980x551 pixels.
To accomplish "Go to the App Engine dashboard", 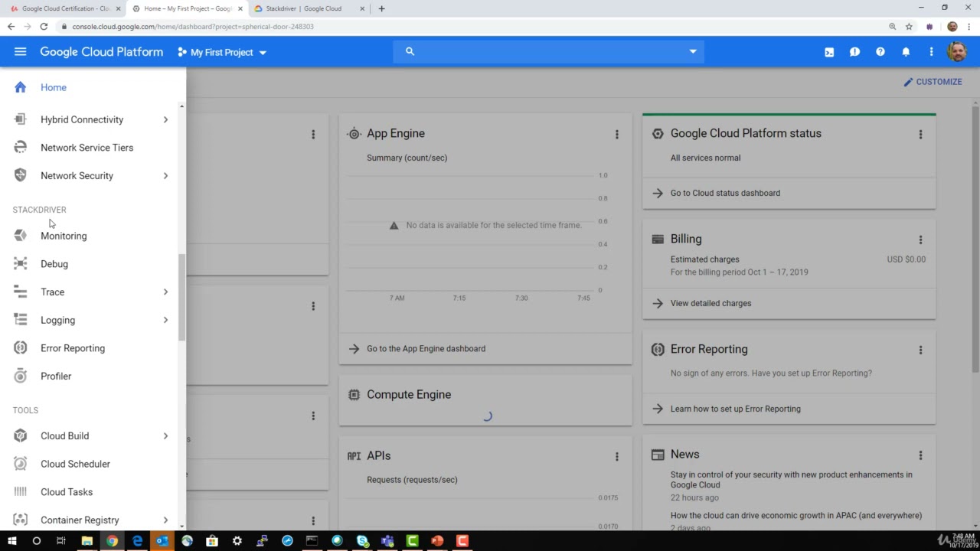I will [426, 348].
